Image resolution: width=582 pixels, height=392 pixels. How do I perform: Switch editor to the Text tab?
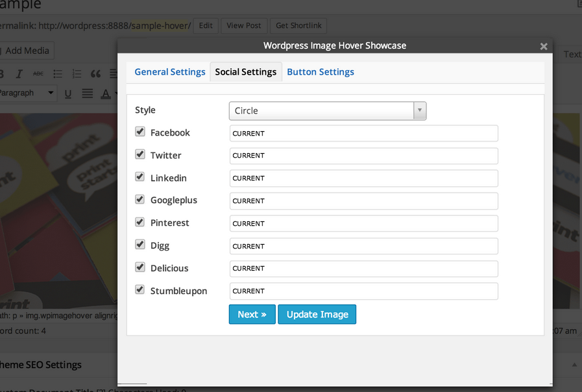click(x=572, y=55)
